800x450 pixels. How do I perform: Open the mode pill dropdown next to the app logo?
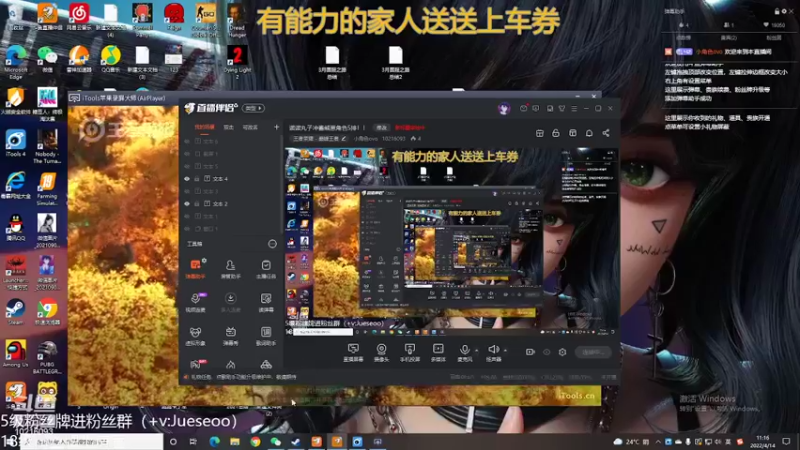tap(253, 108)
